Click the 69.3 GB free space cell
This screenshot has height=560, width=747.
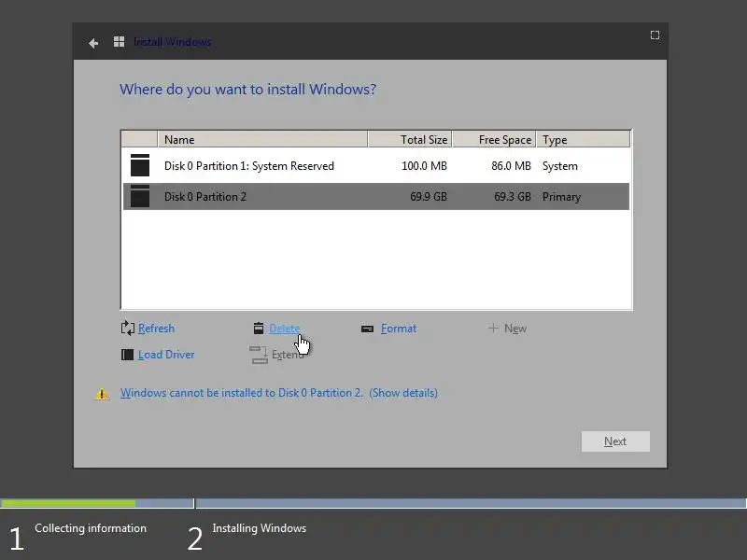513,197
